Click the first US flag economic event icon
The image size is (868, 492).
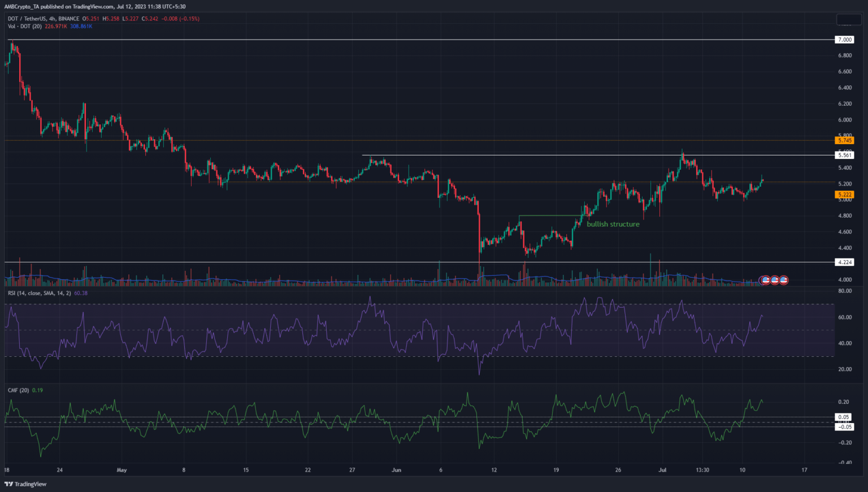click(x=766, y=280)
